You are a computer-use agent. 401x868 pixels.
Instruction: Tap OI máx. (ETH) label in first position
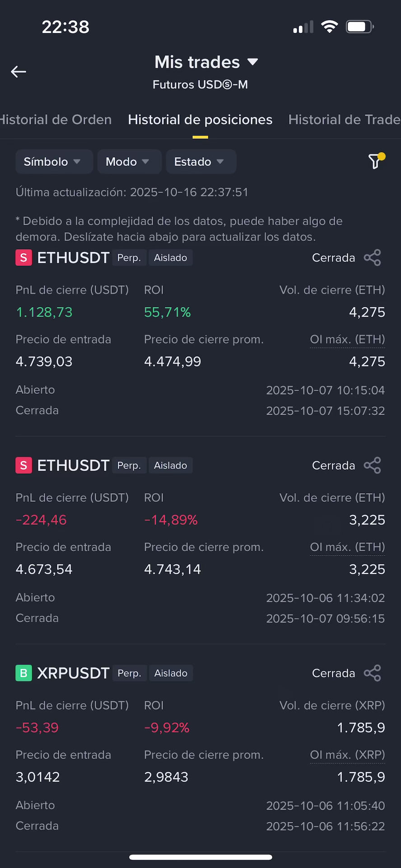(x=347, y=340)
